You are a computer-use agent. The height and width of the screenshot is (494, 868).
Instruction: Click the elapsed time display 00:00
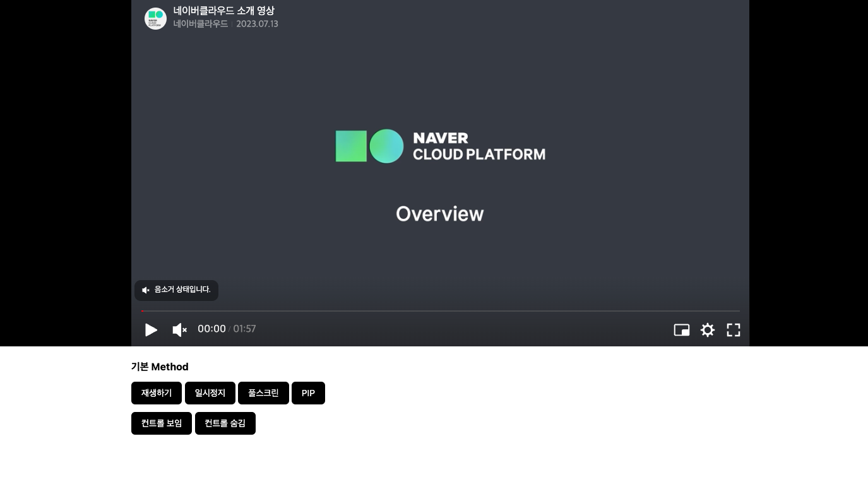click(211, 329)
